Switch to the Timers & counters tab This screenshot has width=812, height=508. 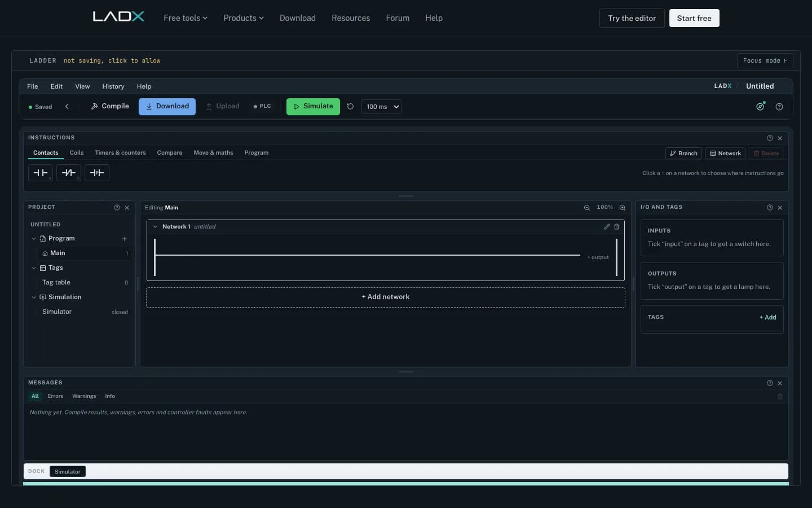[x=120, y=153]
